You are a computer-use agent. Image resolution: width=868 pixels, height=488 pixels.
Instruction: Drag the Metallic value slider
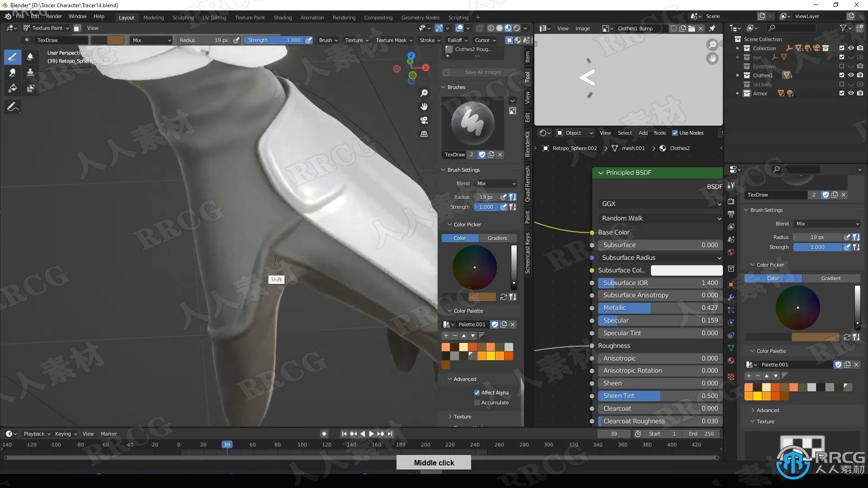[659, 307]
